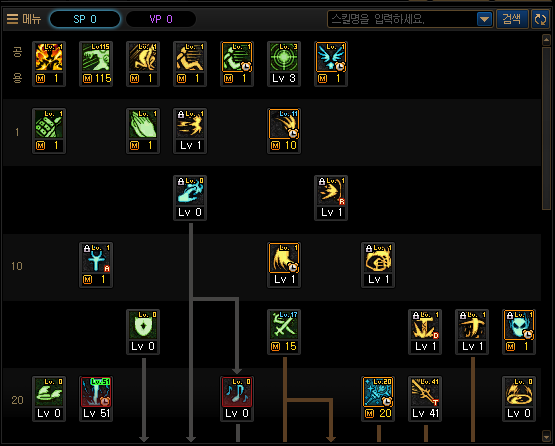
Task: Select the praying hands skill icon
Action: pyautogui.click(x=143, y=124)
